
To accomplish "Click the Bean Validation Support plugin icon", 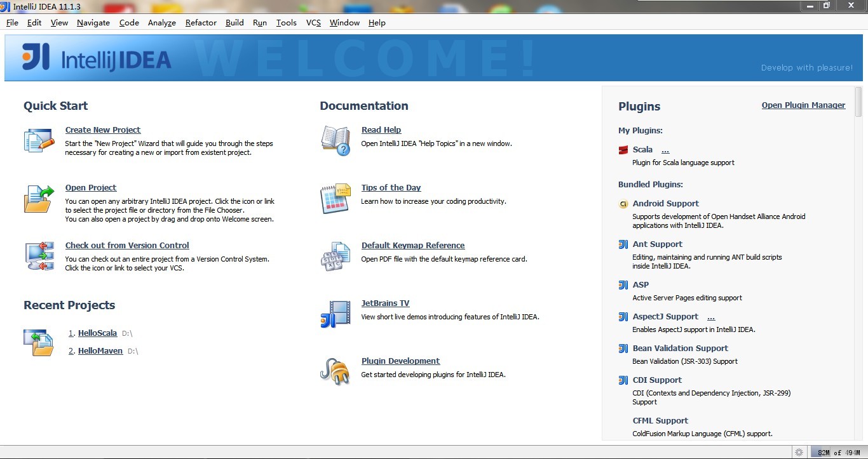I will (623, 349).
